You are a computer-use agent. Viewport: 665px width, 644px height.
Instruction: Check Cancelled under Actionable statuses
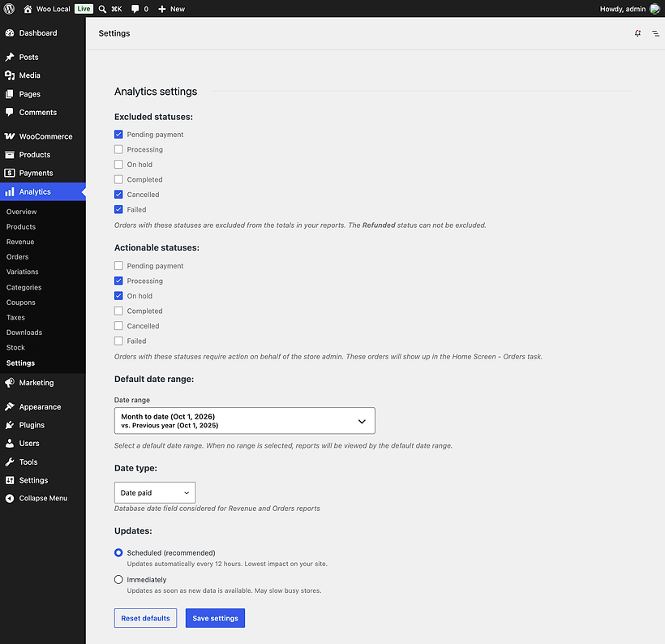[118, 326]
